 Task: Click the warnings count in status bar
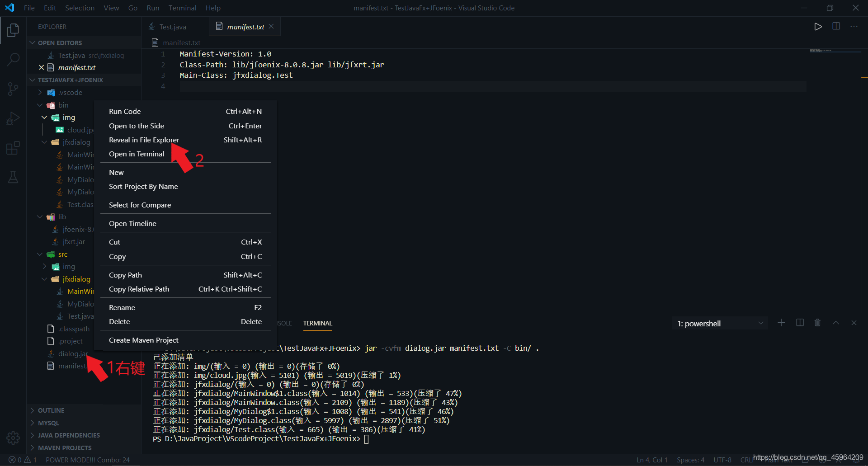point(31,460)
